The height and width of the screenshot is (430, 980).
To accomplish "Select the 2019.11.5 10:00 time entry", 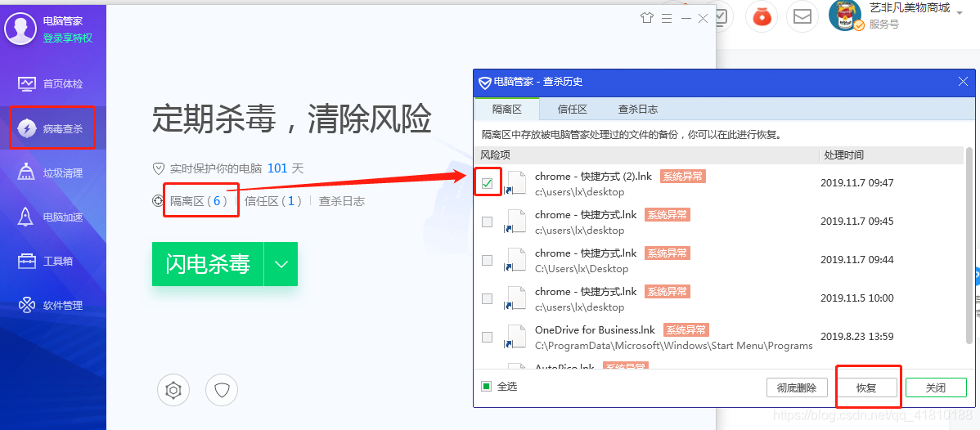I will tap(856, 298).
